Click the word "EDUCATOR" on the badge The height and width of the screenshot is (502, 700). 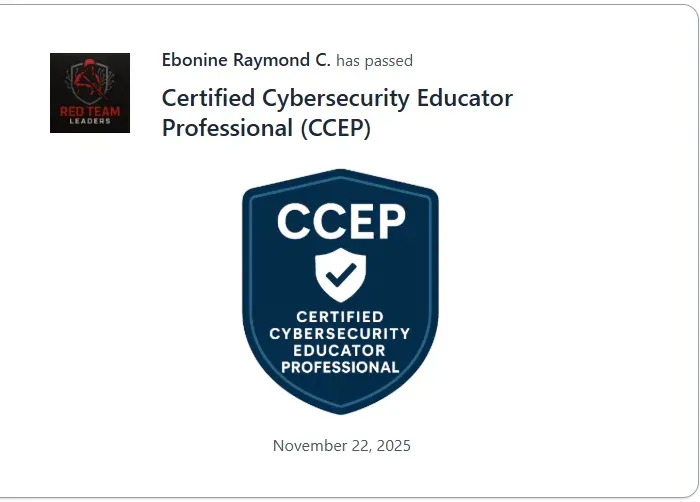340,350
